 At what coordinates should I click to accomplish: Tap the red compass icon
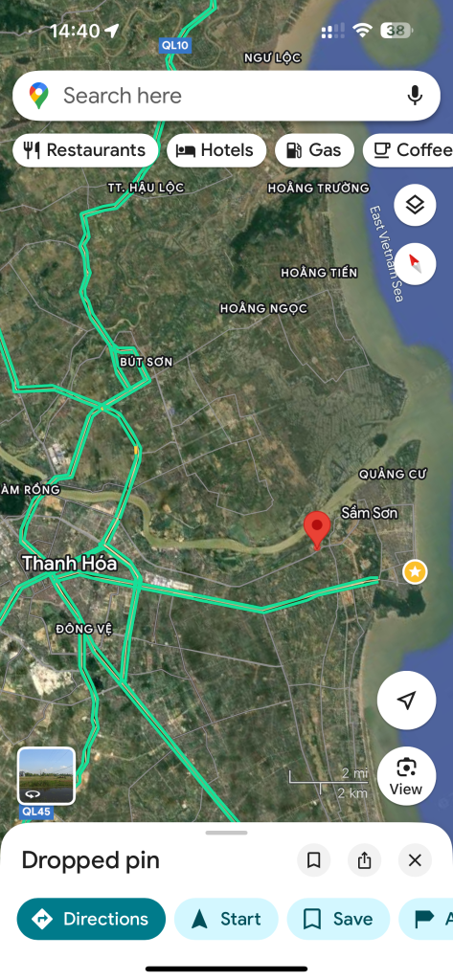point(415,264)
